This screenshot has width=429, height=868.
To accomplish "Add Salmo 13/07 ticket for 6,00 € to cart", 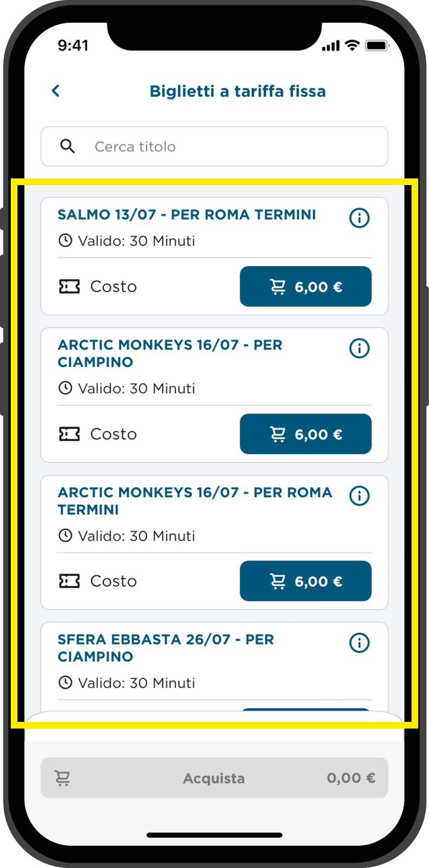I will (x=306, y=286).
